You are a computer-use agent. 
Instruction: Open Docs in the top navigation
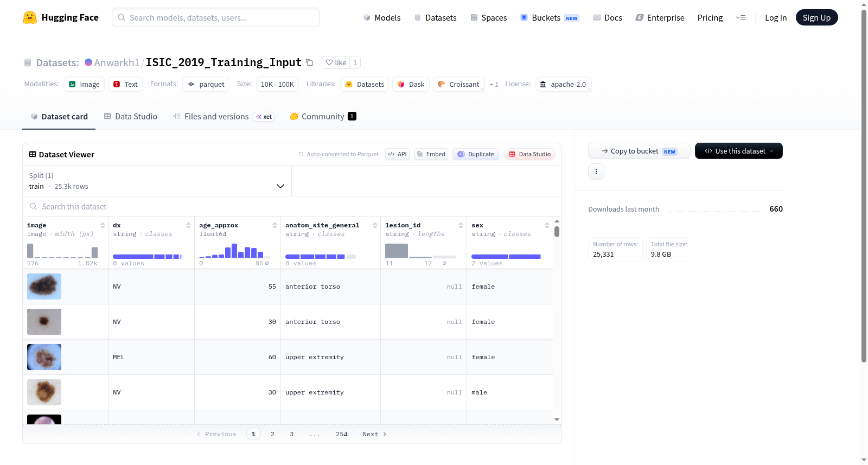click(x=608, y=18)
